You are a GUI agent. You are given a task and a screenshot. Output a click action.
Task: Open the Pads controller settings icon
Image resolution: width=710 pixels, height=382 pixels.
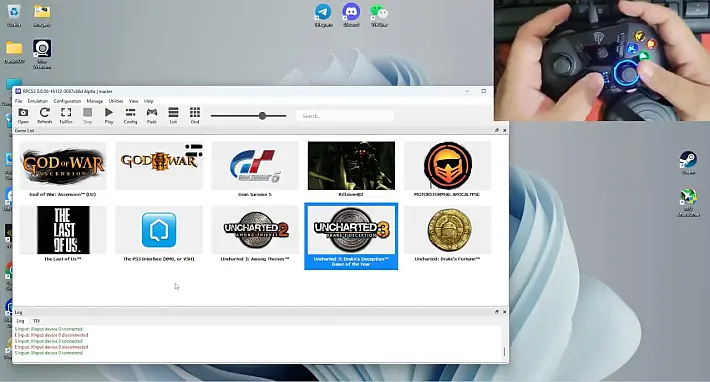(x=152, y=115)
